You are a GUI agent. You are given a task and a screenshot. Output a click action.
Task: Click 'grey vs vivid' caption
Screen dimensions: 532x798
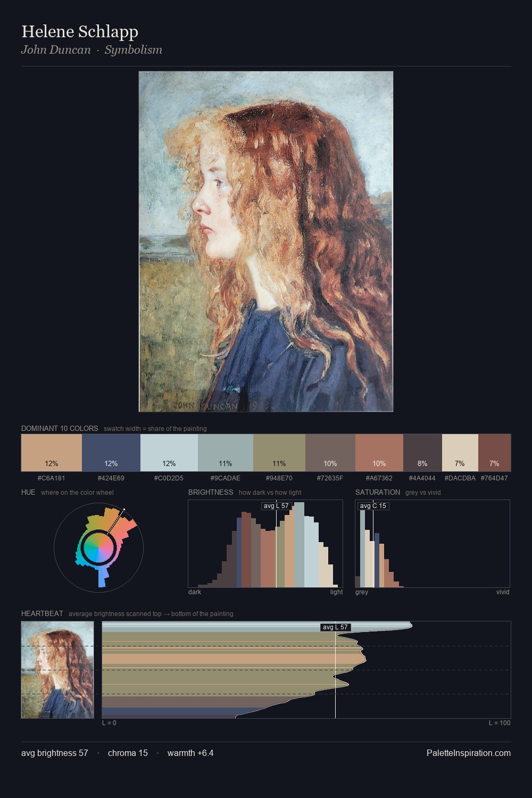coord(423,493)
